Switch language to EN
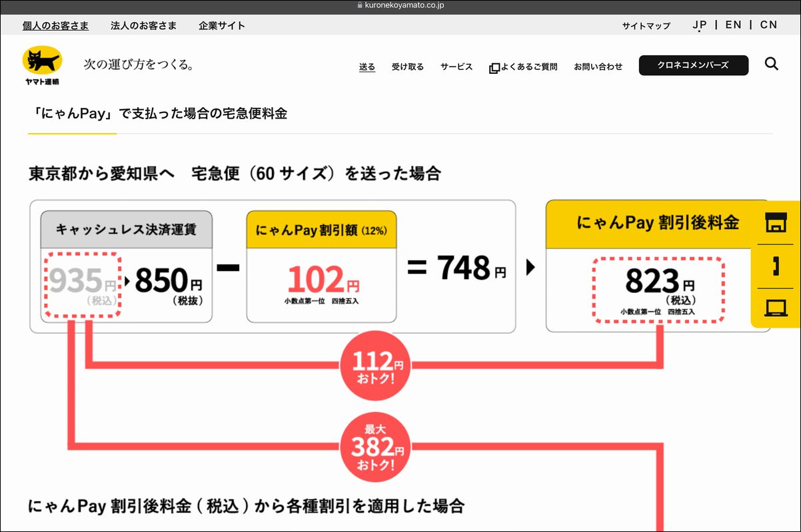 (x=734, y=25)
